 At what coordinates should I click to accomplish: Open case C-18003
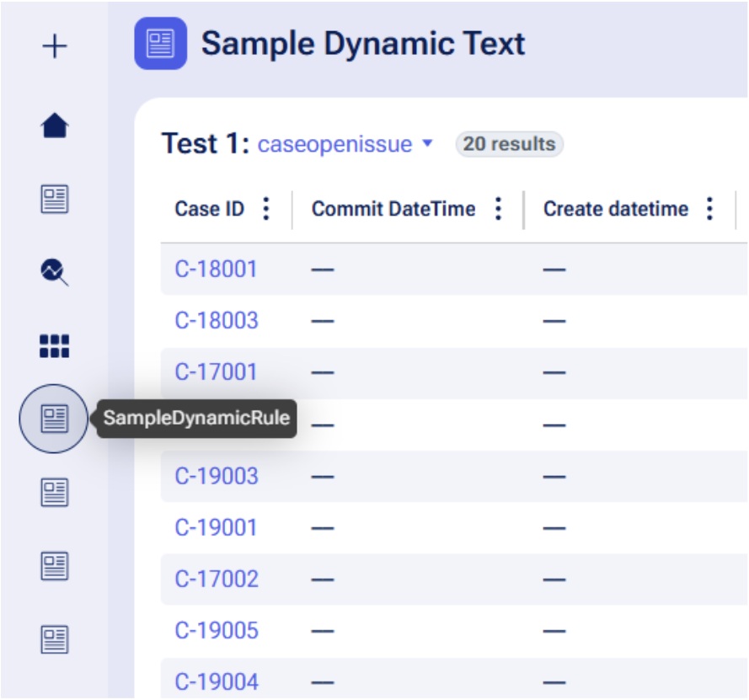[217, 320]
